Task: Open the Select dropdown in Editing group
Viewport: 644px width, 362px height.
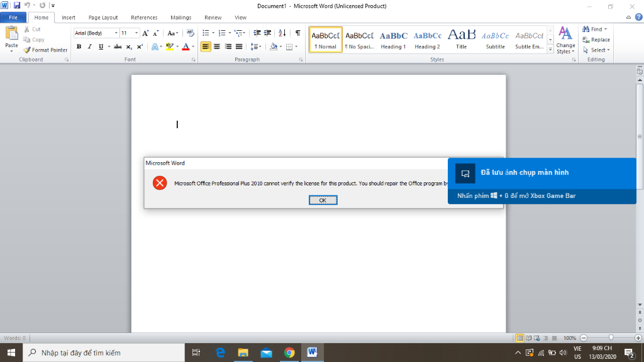Action: tap(596, 50)
